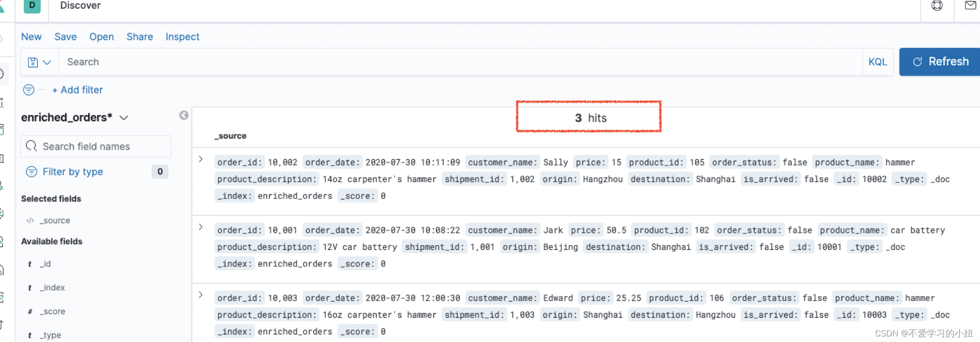Expand the enriched_orders* index pattern dropdown

tap(74, 117)
